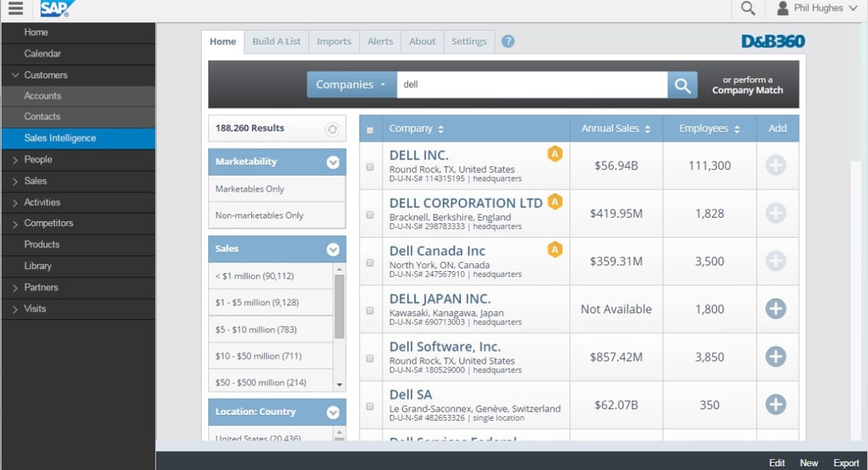Click the Sales filter list scrollbar thumb

[x=339, y=307]
